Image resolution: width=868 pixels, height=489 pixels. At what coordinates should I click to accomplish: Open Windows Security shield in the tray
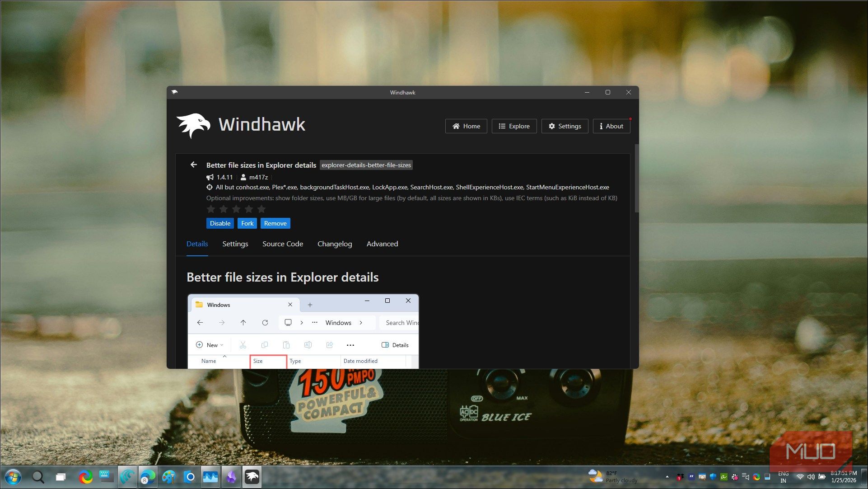click(713, 477)
